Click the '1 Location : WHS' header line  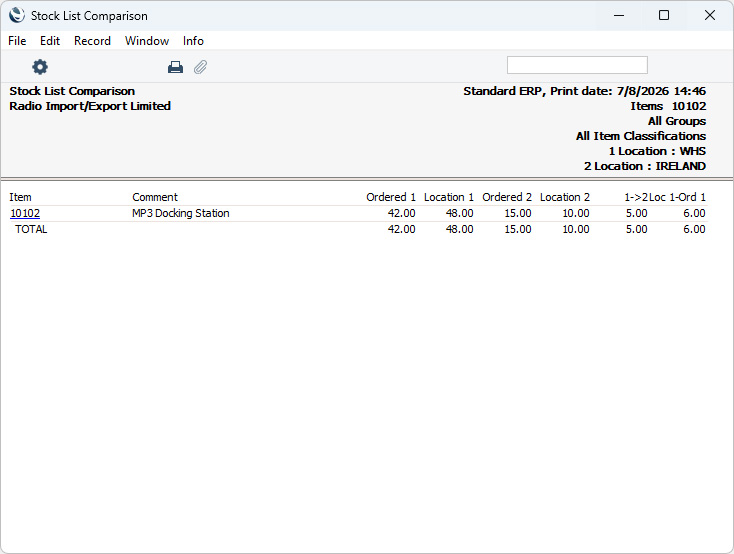coord(657,151)
